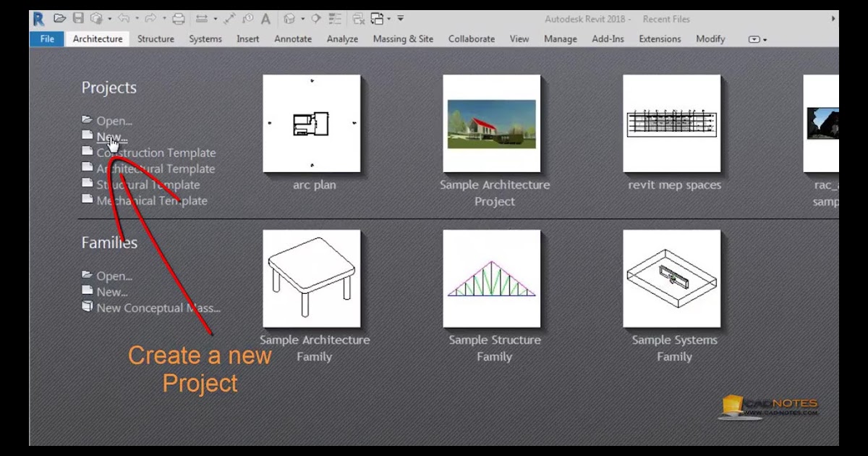Click the Open folder icon in quick access toolbar
The width and height of the screenshot is (868, 456).
click(x=60, y=18)
